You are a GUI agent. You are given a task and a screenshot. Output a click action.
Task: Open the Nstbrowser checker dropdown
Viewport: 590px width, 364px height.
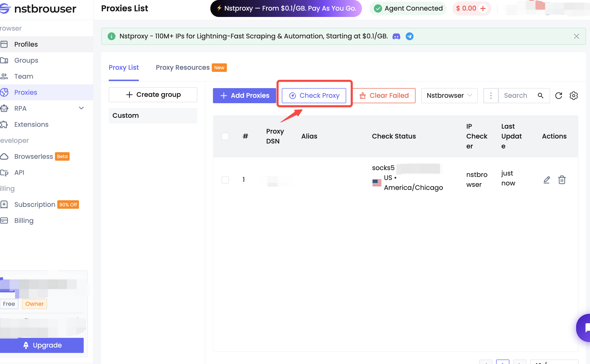tap(449, 96)
